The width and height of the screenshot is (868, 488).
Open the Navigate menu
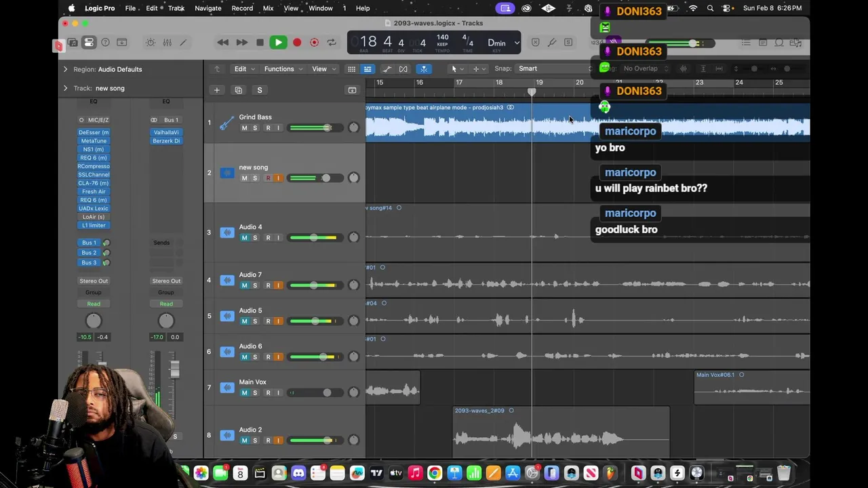point(208,8)
